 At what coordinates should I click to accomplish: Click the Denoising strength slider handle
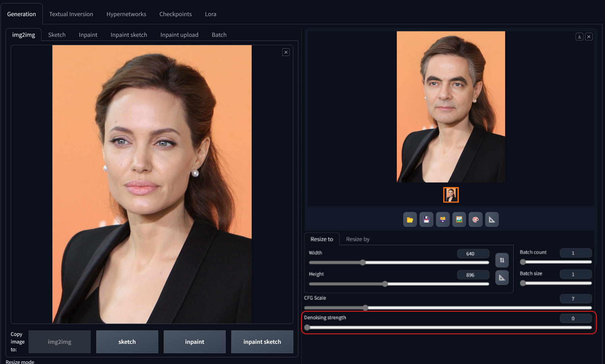[x=307, y=327]
